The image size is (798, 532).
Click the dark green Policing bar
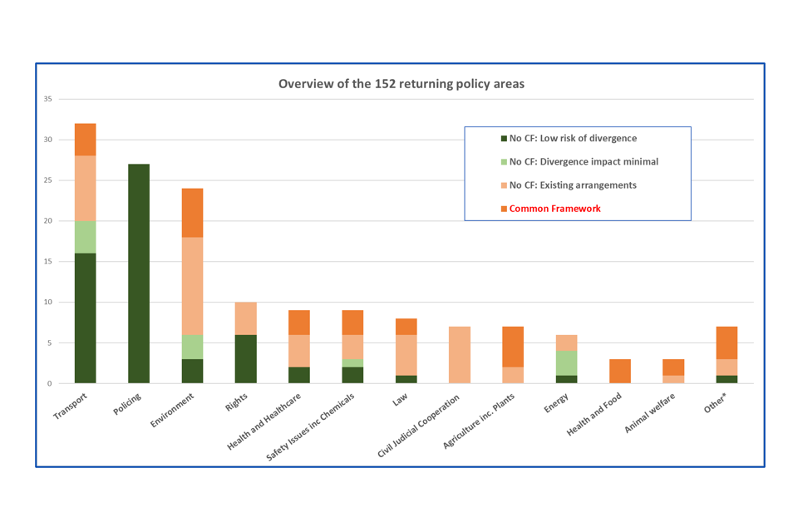(x=139, y=273)
